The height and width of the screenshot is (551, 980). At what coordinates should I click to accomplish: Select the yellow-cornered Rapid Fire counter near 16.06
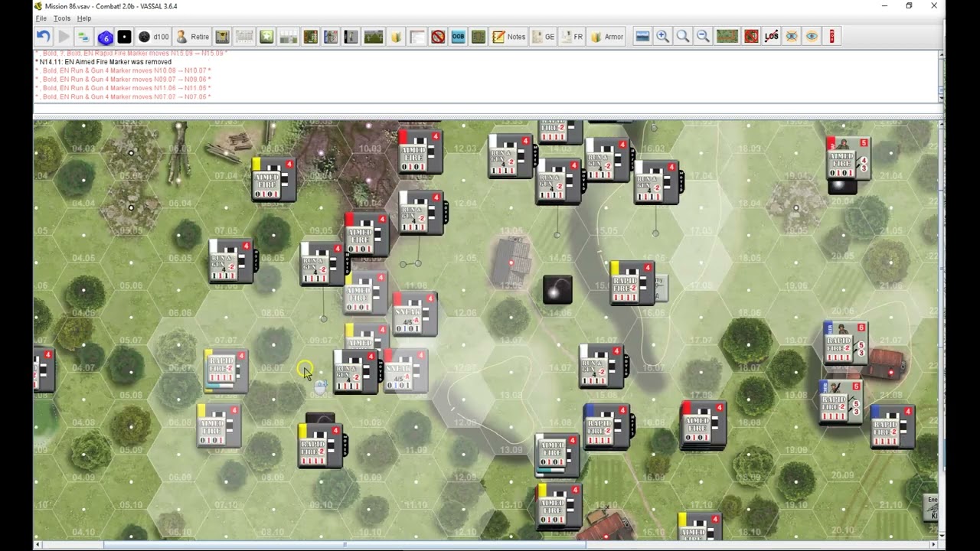tap(632, 283)
